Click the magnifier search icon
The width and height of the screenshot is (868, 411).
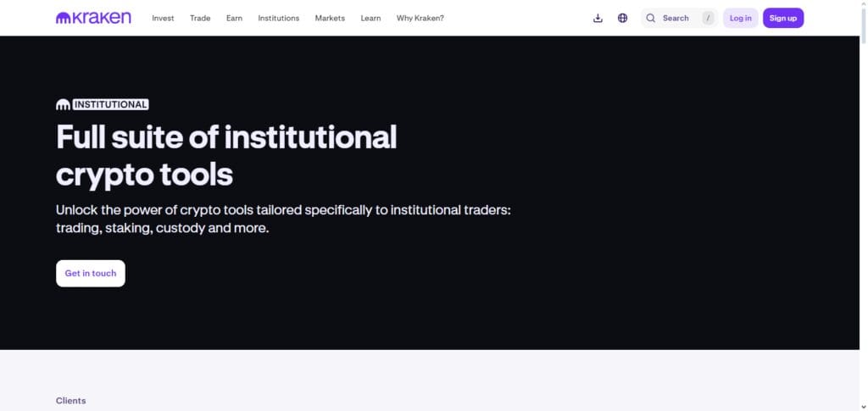(x=650, y=19)
